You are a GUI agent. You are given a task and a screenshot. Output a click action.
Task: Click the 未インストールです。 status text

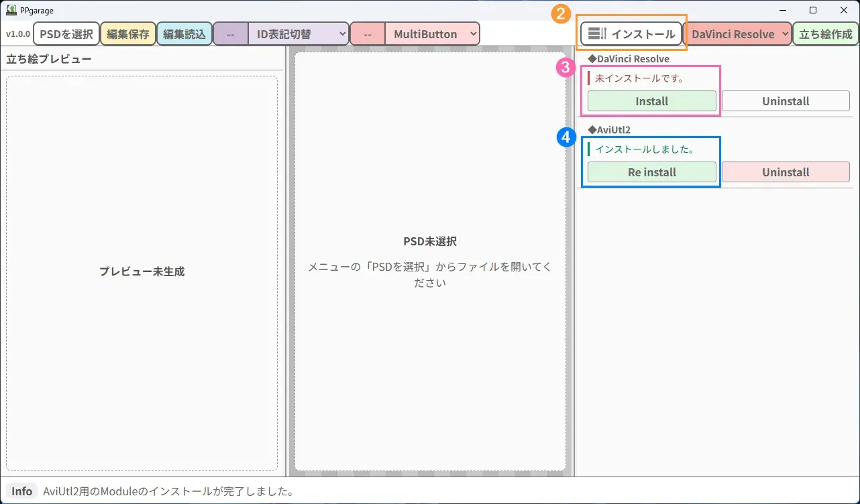[x=639, y=78]
